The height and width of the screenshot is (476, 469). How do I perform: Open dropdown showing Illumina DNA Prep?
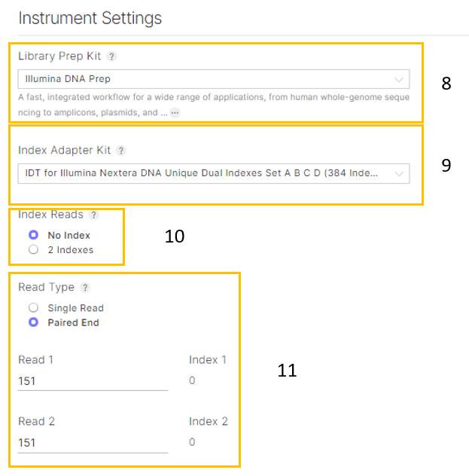pos(203,78)
